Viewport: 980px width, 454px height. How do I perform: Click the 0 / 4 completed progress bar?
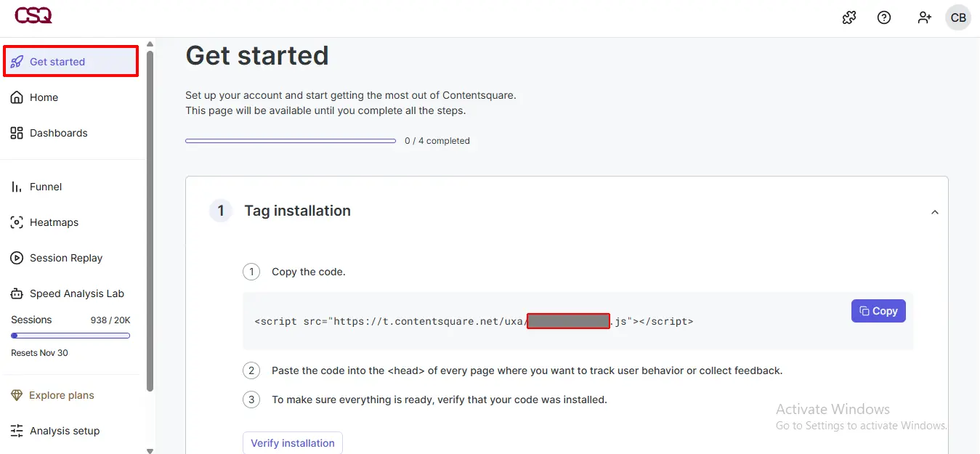tap(291, 141)
